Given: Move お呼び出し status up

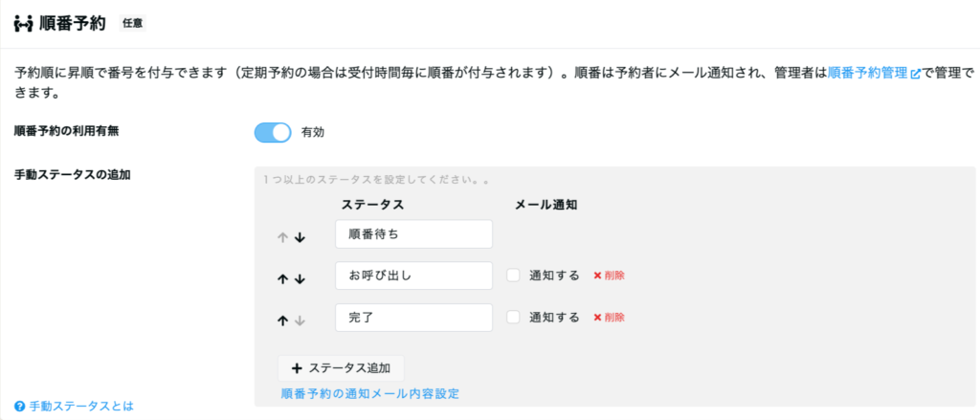Looking at the screenshot, I should (x=283, y=278).
